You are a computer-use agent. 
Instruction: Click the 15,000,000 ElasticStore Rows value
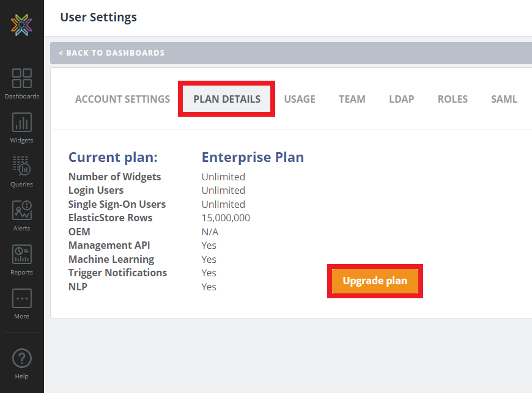click(226, 218)
